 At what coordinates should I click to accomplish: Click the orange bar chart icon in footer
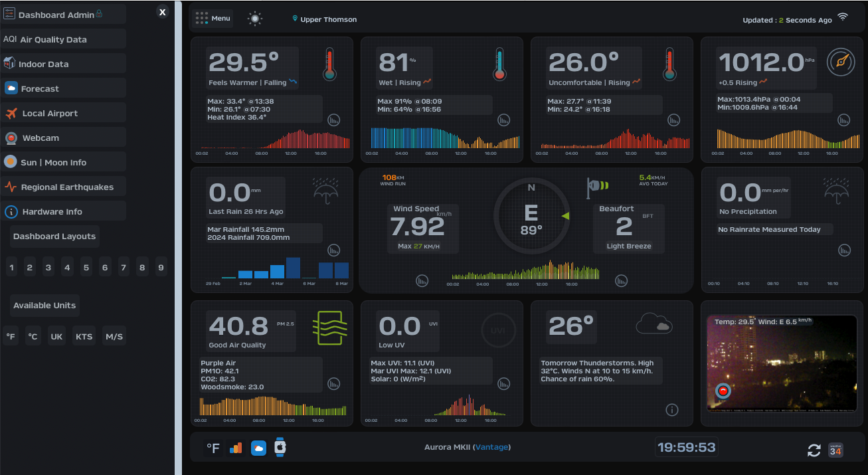tap(236, 448)
